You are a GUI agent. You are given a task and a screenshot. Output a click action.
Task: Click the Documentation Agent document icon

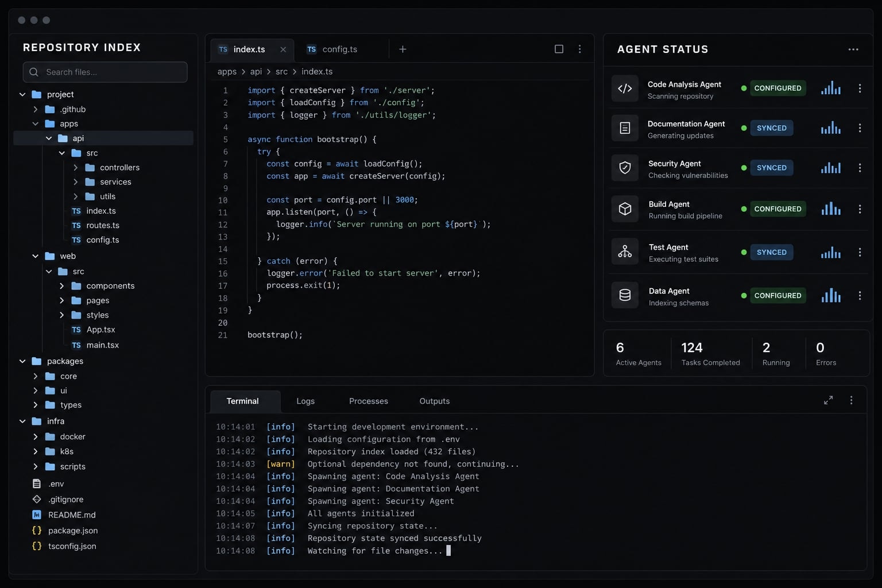click(625, 128)
